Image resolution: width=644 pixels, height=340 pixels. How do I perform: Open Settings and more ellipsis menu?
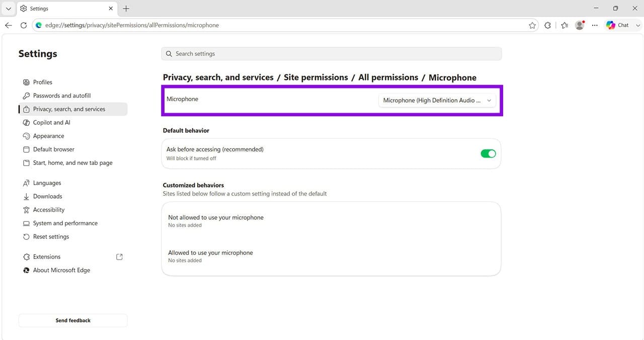coord(595,25)
